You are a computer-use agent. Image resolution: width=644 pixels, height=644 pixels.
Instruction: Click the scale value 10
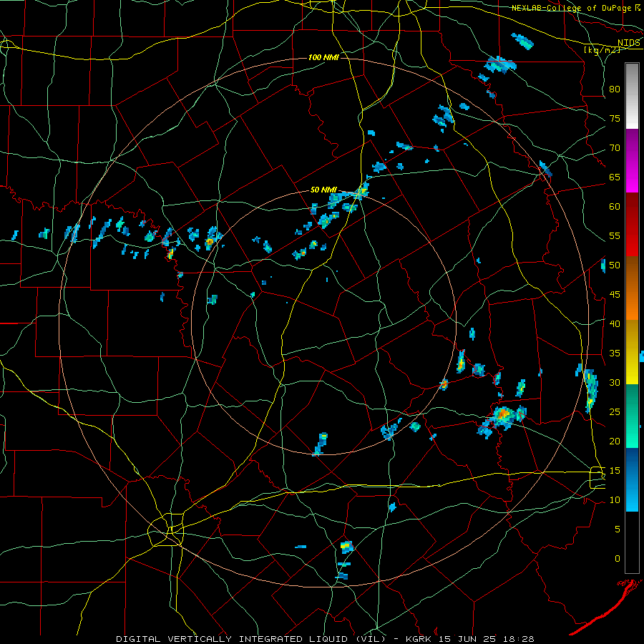click(x=615, y=500)
